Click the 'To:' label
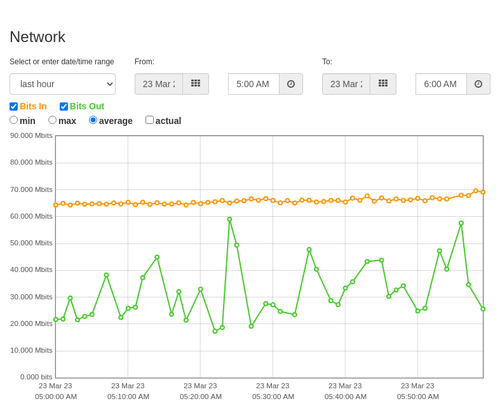The height and width of the screenshot is (403, 500). [327, 62]
